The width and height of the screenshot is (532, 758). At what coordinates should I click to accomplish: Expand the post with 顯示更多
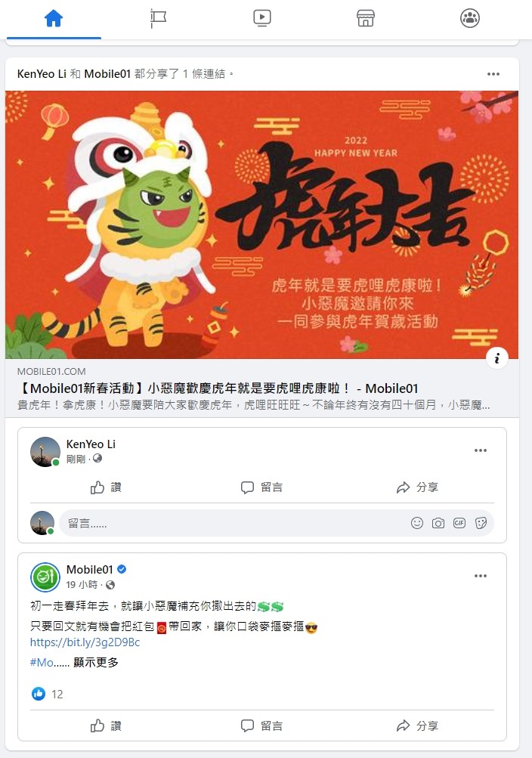click(96, 663)
